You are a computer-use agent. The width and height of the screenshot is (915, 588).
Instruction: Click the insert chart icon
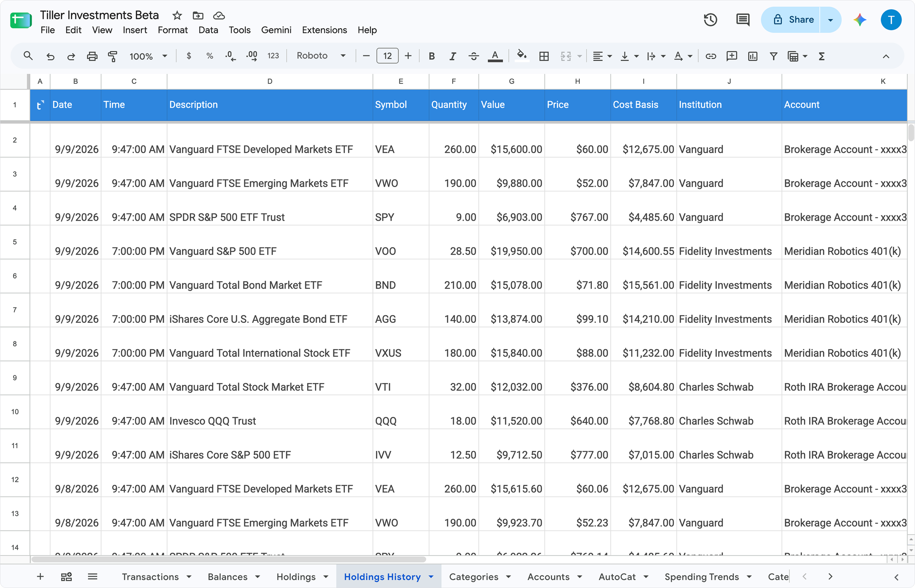753,56
